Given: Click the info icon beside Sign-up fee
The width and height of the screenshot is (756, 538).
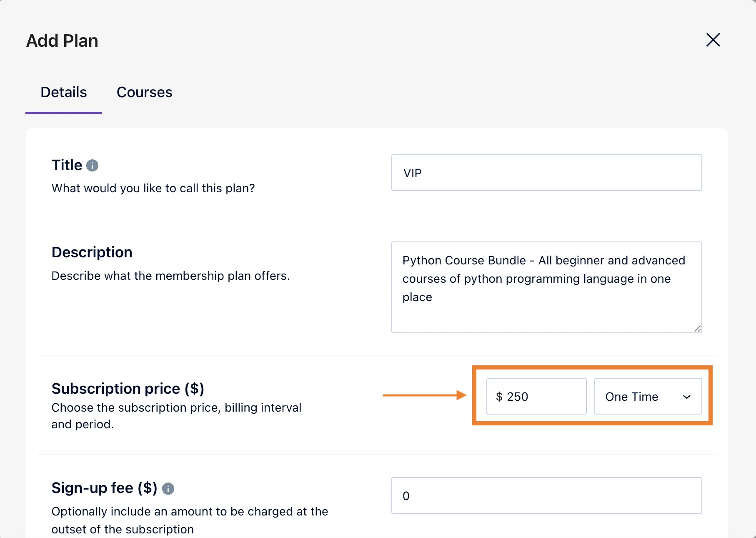Looking at the screenshot, I should point(168,488).
